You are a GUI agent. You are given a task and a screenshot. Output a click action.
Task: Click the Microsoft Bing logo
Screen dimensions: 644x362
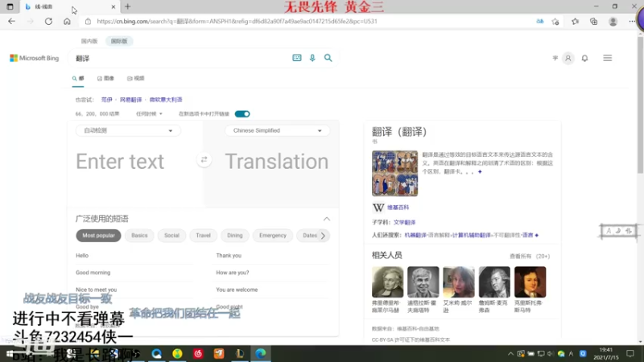point(35,58)
